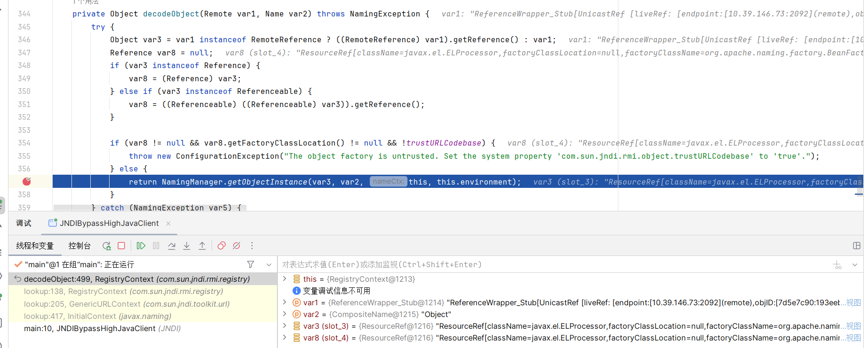Click the evaluate expression input field
The height and width of the screenshot is (348, 868).
555,265
